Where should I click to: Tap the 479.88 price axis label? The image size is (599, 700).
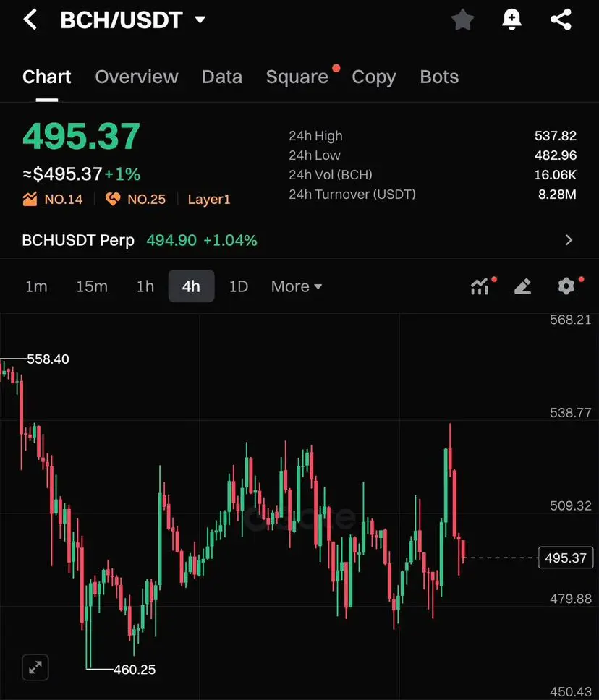click(x=570, y=599)
